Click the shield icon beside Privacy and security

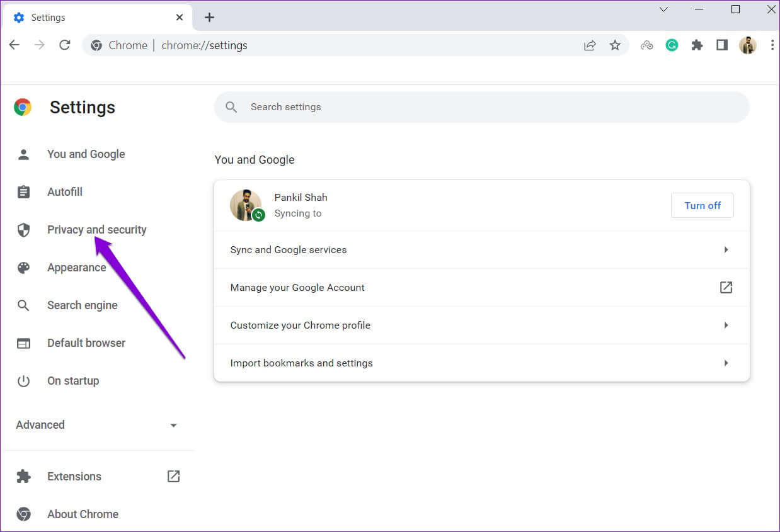[x=23, y=230]
